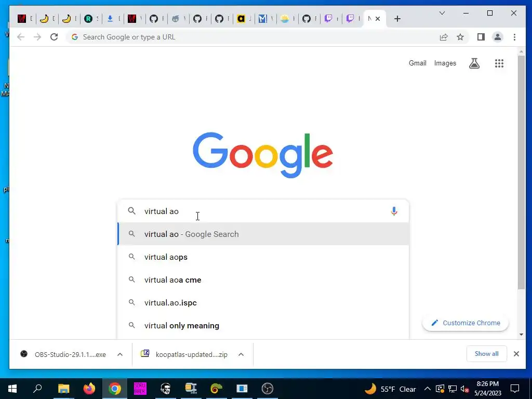The width and height of the screenshot is (532, 399).
Task: Click the Google search box containing 'virtual ao'
Action: point(263,211)
